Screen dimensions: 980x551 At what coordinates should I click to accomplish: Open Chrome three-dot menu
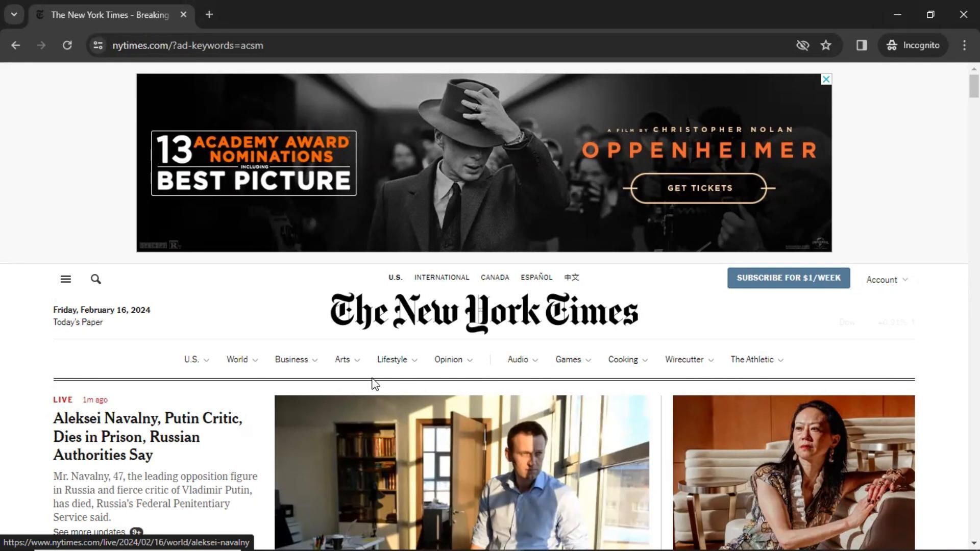click(964, 45)
